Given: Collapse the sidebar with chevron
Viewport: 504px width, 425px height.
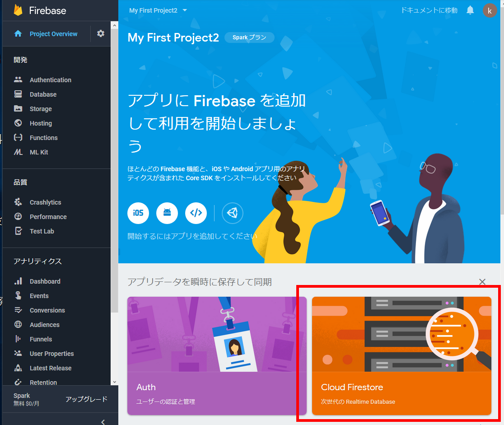Looking at the screenshot, I should click(x=103, y=421).
